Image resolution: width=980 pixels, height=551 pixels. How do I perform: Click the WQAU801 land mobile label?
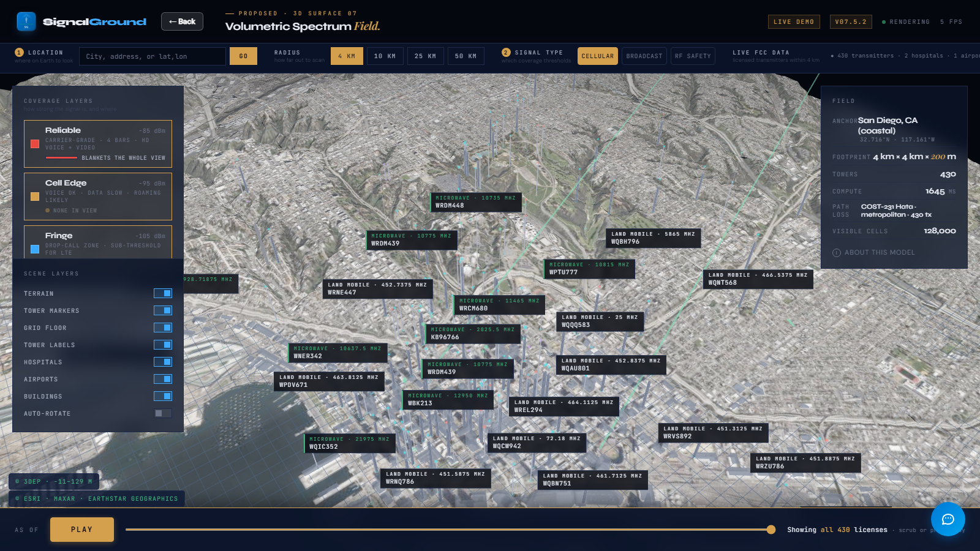[611, 365]
